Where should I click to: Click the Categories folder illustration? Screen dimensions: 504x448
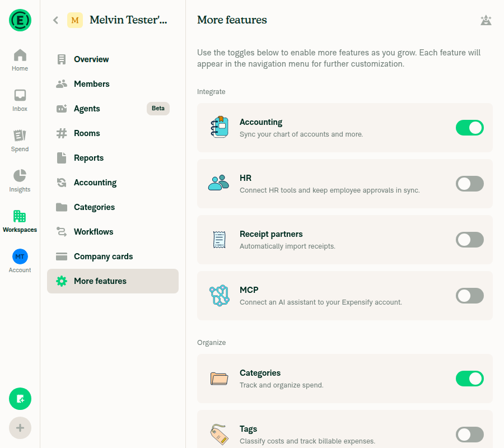pos(219,378)
